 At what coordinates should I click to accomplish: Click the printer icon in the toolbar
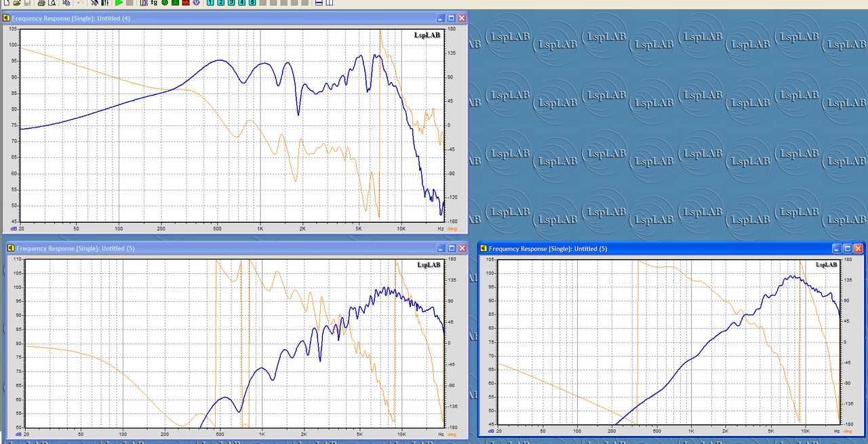41,3
